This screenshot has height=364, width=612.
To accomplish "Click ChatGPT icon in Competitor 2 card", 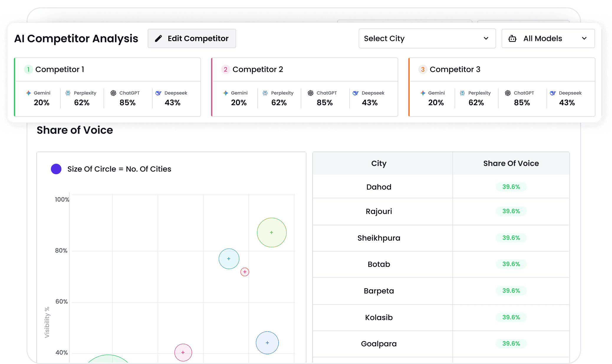I will pos(310,93).
